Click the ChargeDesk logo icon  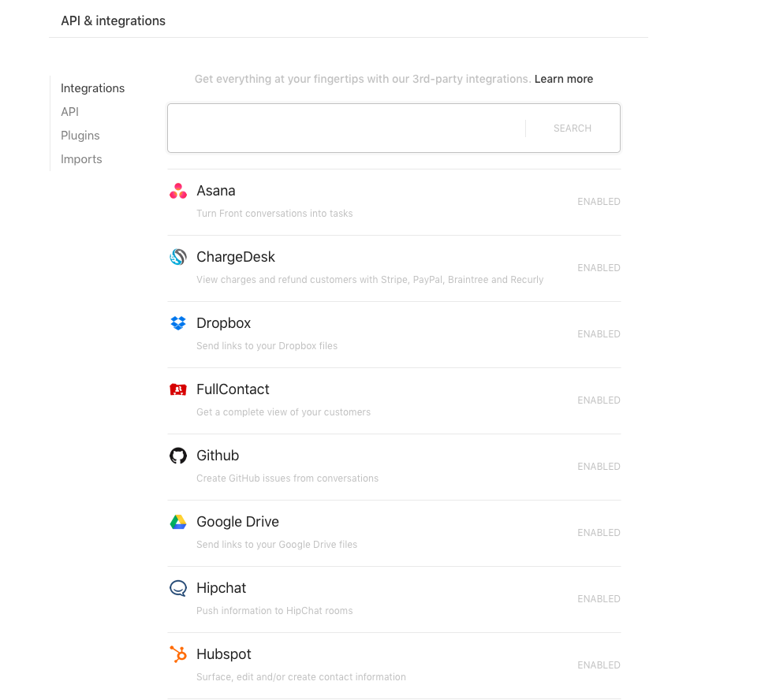(x=178, y=257)
